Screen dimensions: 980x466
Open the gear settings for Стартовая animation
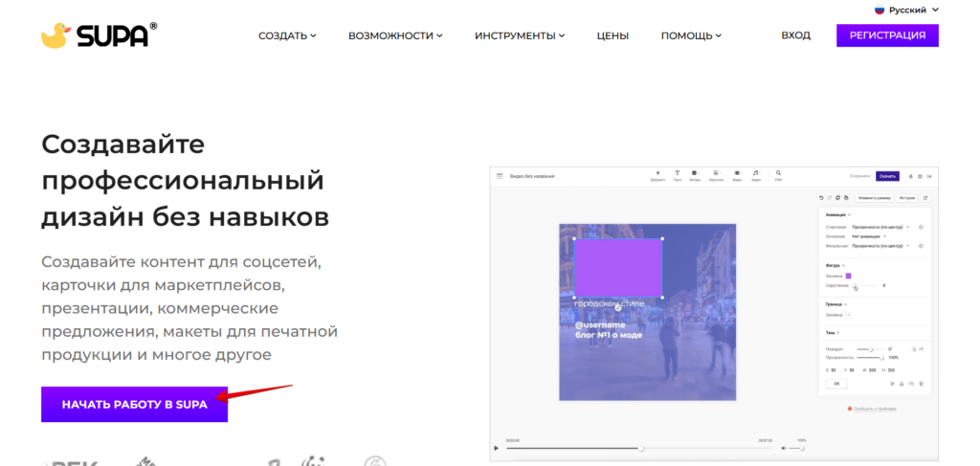pyautogui.click(x=921, y=228)
